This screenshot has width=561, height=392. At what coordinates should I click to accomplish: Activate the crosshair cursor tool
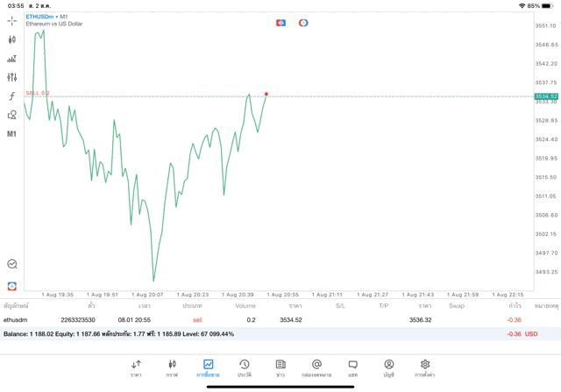click(x=11, y=20)
